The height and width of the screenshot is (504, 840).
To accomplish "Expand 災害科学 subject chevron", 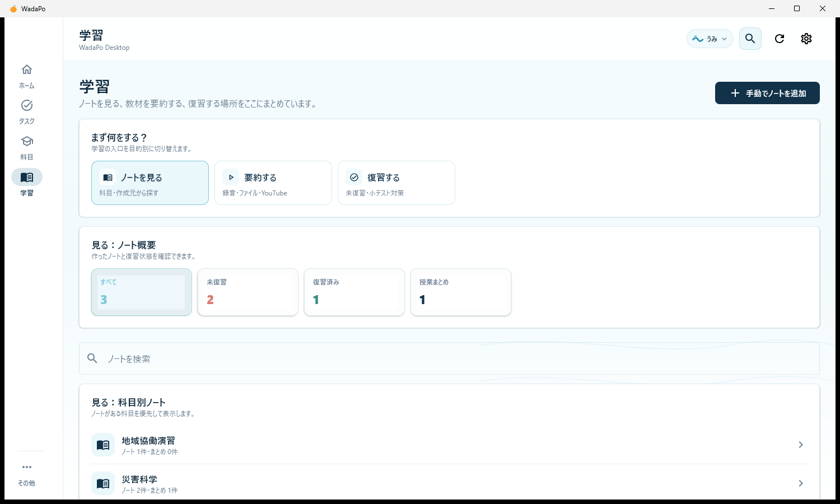I will (x=801, y=483).
